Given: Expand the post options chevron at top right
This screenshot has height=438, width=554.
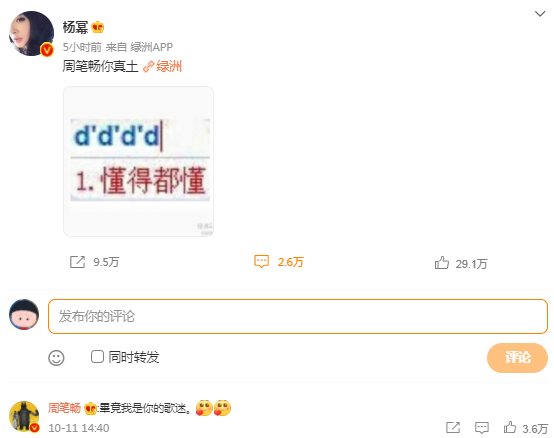Looking at the screenshot, I should (540, 14).
